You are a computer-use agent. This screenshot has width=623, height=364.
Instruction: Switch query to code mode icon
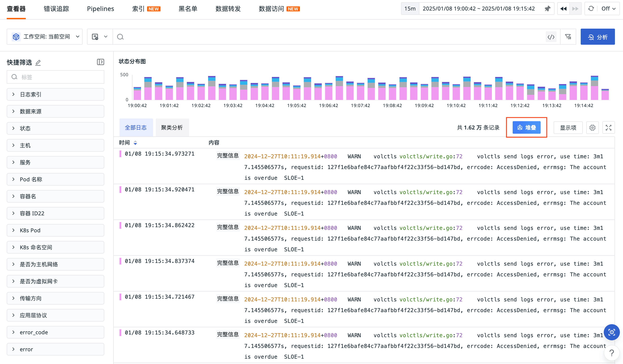pyautogui.click(x=551, y=37)
